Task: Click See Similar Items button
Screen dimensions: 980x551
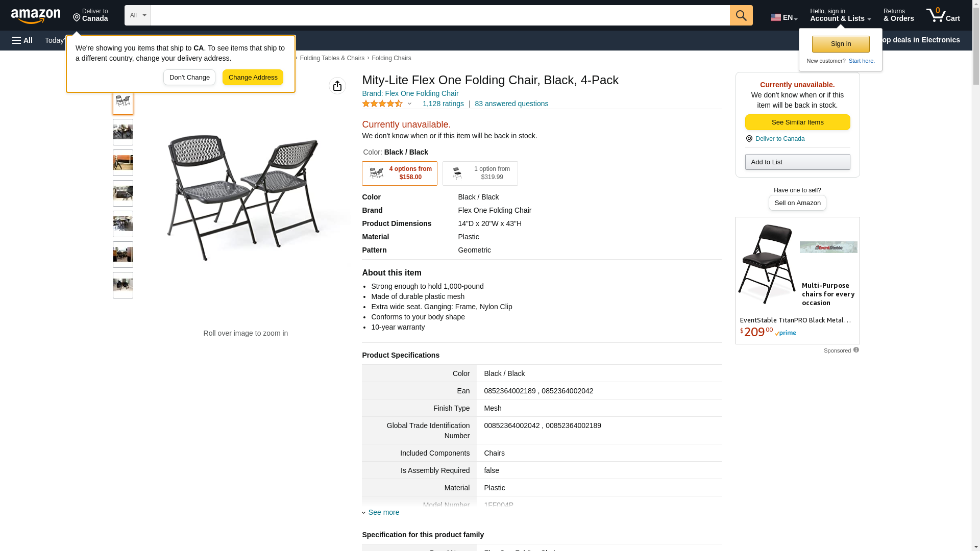Action: pos(797,122)
